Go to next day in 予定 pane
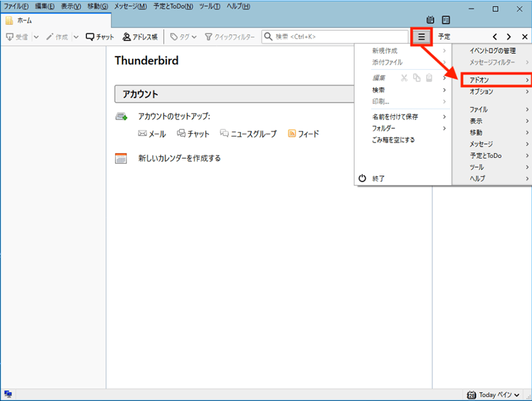Image resolution: width=532 pixels, height=401 pixels. pyautogui.click(x=508, y=37)
